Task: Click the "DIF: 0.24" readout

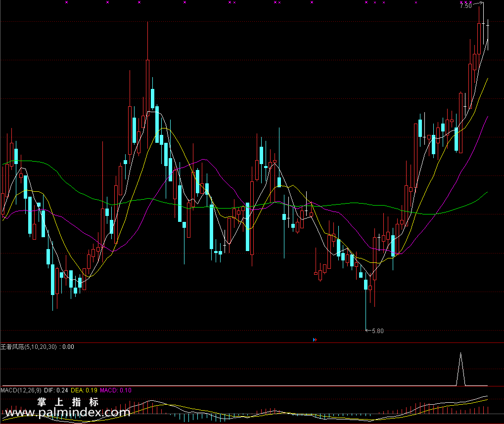Action: click(56, 390)
